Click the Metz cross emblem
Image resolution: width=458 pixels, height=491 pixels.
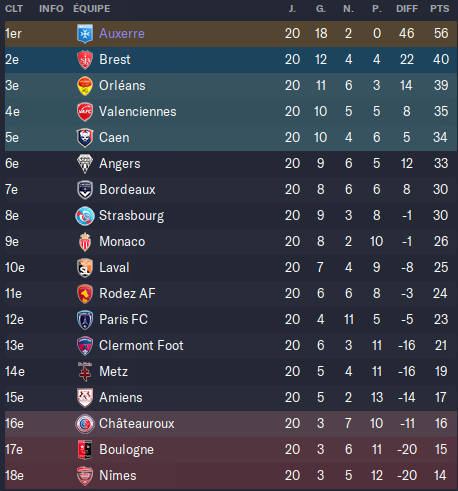85,372
